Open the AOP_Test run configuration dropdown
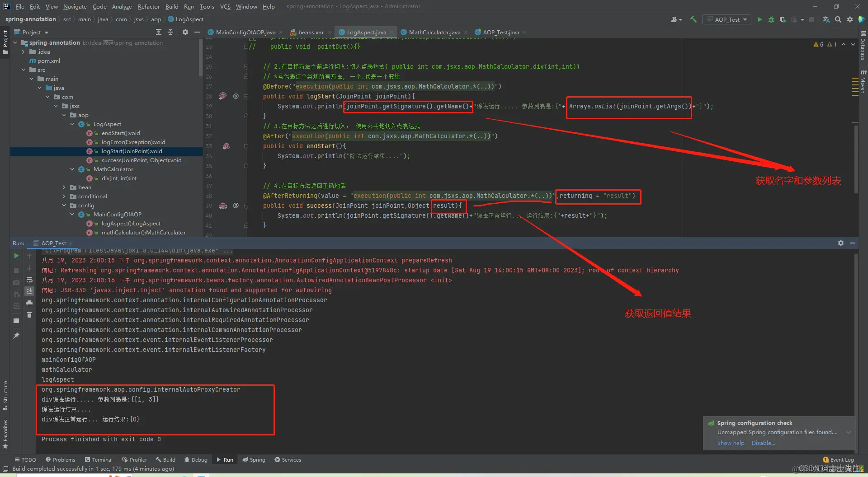The width and height of the screenshot is (868, 477). click(727, 19)
